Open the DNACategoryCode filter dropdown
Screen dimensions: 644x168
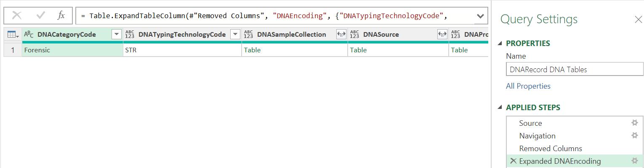click(117, 35)
